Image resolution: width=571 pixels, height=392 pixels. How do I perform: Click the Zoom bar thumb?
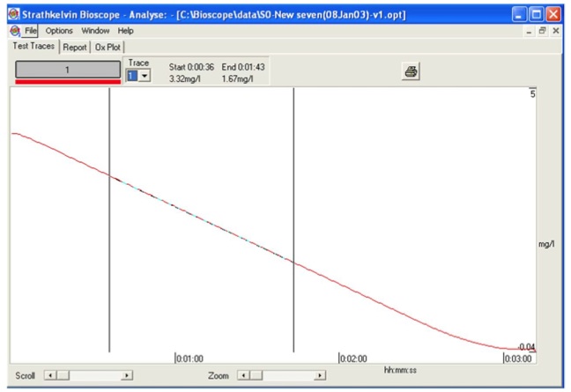coord(256,375)
